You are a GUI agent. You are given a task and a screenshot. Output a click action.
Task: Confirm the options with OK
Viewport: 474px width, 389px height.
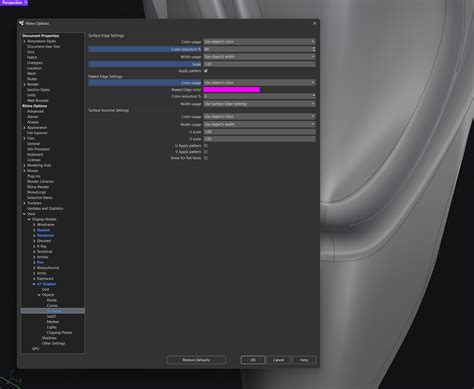(253, 360)
